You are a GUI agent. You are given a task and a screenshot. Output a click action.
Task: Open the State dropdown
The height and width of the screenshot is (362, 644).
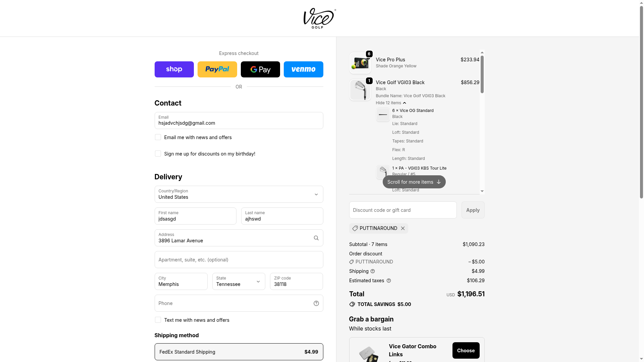coord(238,282)
